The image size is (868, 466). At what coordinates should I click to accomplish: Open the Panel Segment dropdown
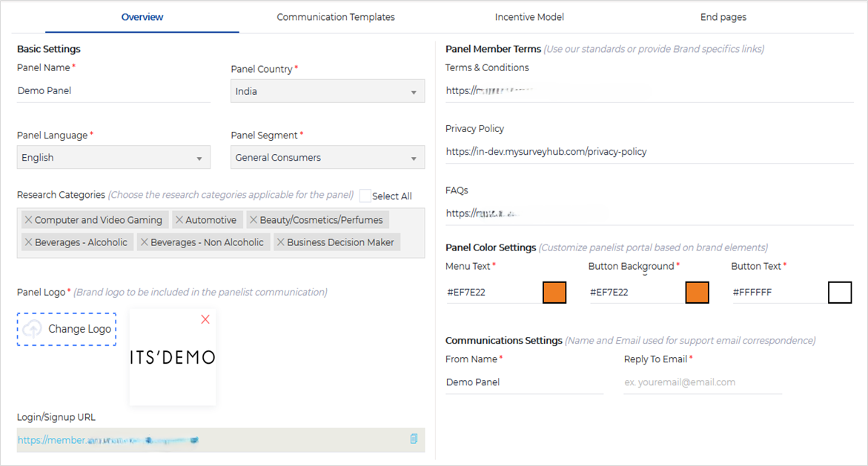(x=328, y=158)
